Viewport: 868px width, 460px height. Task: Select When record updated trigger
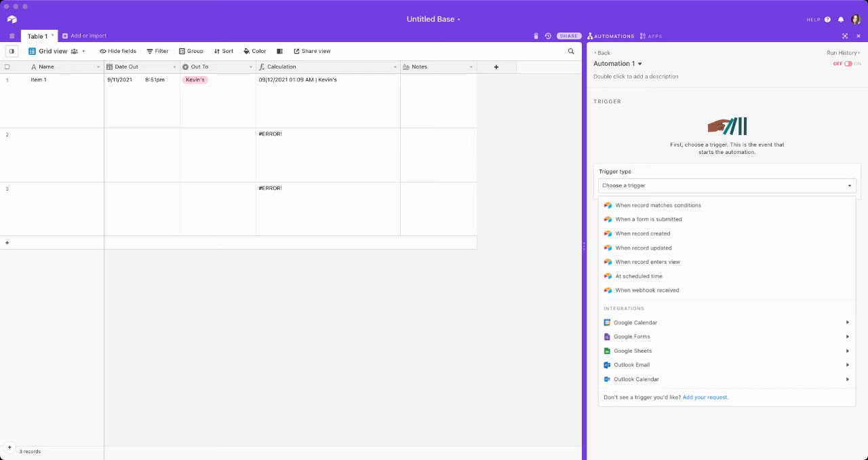(726, 248)
